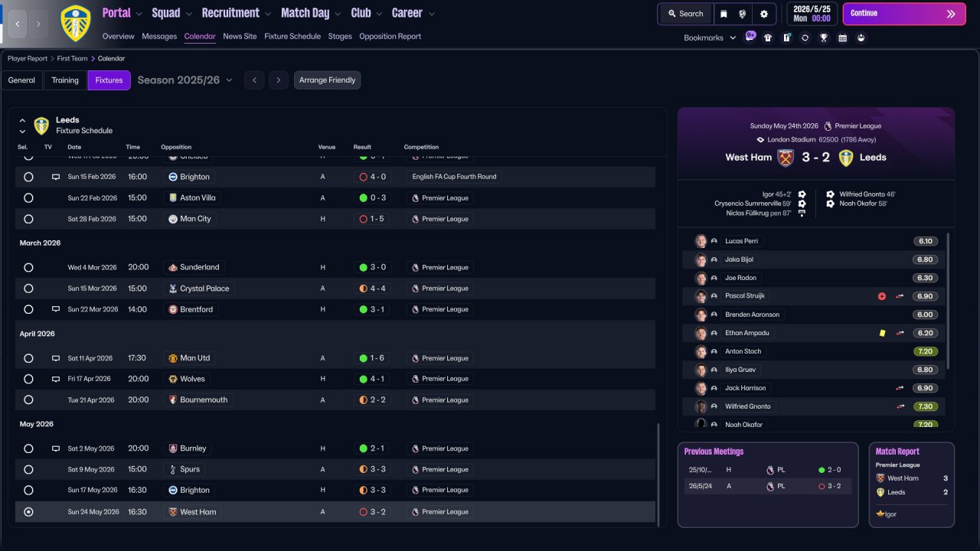Click Leeds crest in match summary panel

tap(846, 158)
